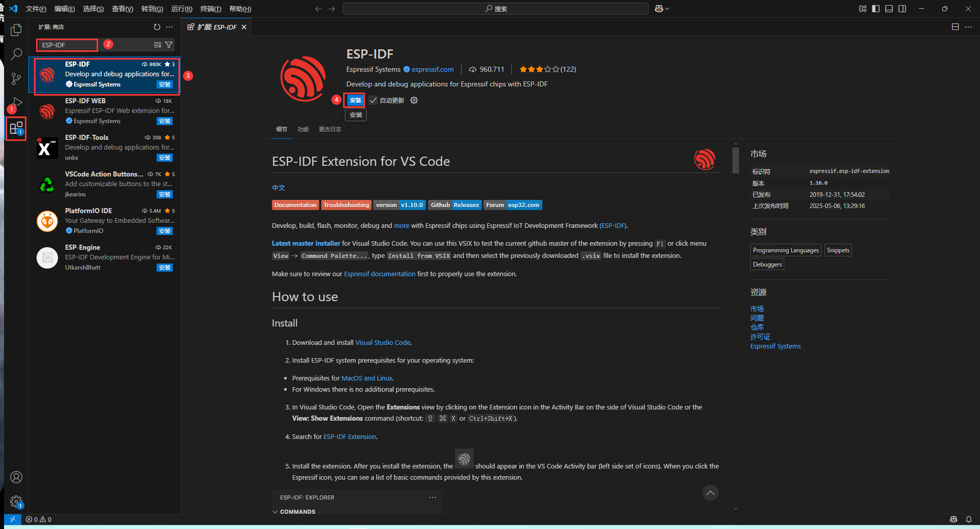The width and height of the screenshot is (980, 529).
Task: Install ESP-Engine from the list
Action: [165, 268]
